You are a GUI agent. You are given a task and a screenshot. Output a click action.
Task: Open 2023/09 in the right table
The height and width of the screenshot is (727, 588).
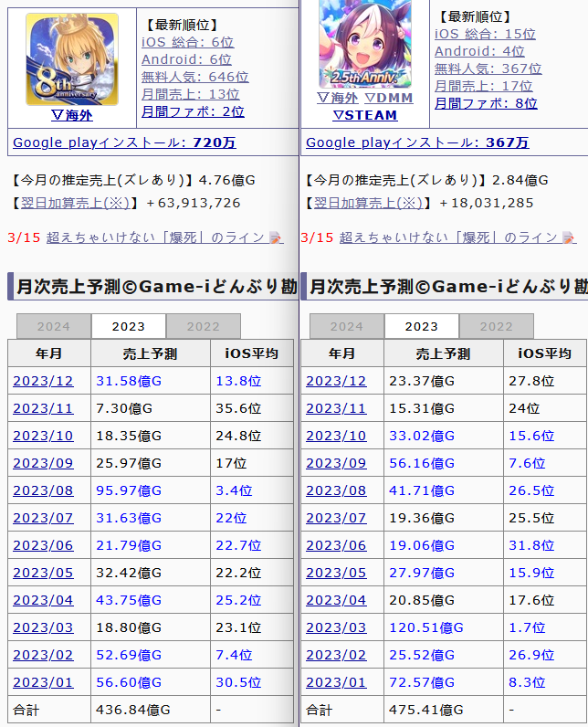point(336,463)
